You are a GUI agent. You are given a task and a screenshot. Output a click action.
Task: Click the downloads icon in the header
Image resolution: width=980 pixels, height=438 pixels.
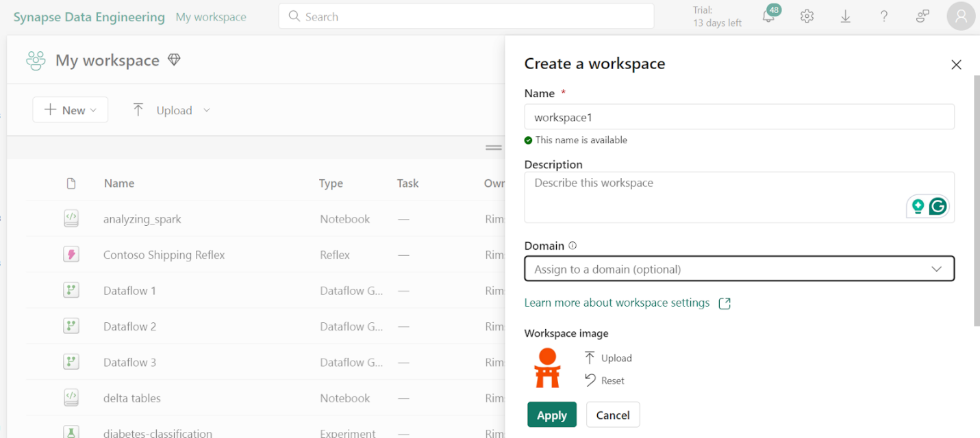(x=845, y=16)
